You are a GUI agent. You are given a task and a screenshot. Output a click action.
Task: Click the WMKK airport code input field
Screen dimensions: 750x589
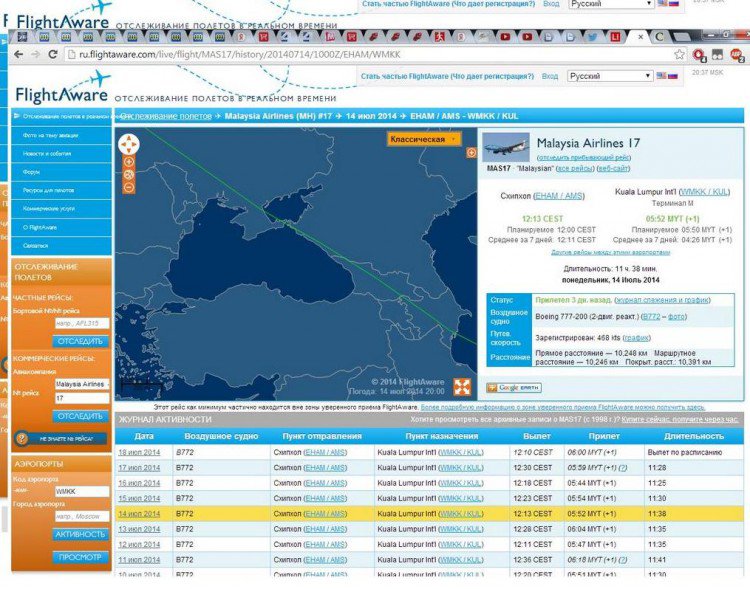(81, 491)
